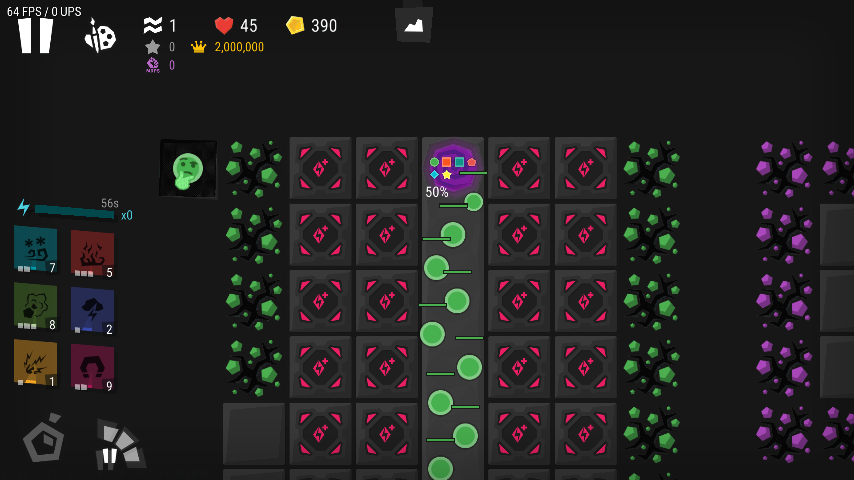Use the blue lightning storm ability numbered 2
854x480 pixels.
coord(92,311)
